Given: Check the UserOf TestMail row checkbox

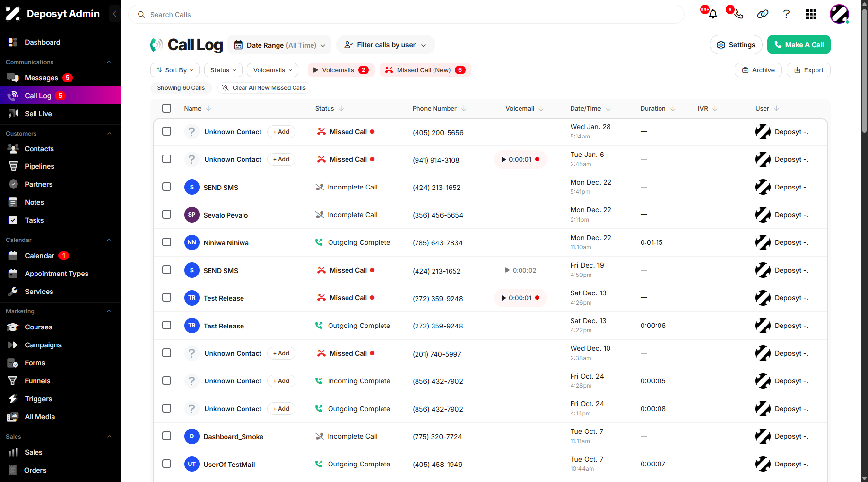Looking at the screenshot, I should pyautogui.click(x=167, y=464).
